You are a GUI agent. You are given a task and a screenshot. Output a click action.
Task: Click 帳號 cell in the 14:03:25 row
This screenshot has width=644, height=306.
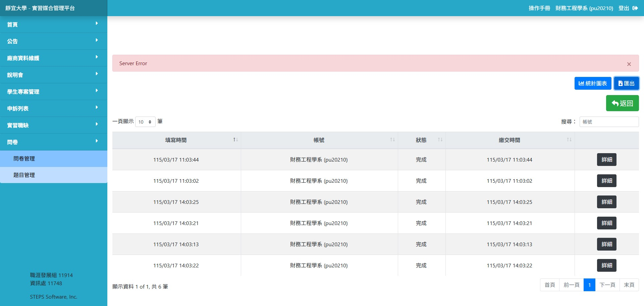tap(319, 202)
